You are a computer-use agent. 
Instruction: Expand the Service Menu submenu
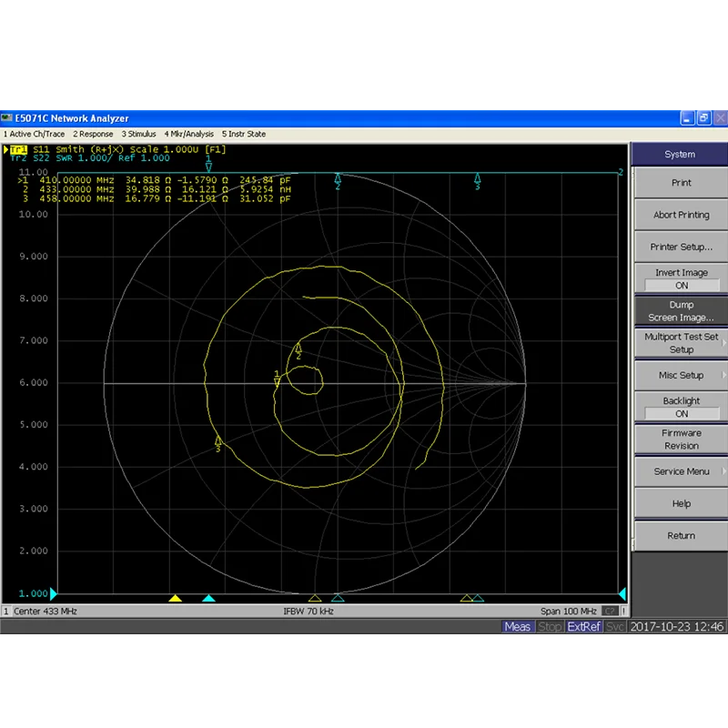click(681, 471)
